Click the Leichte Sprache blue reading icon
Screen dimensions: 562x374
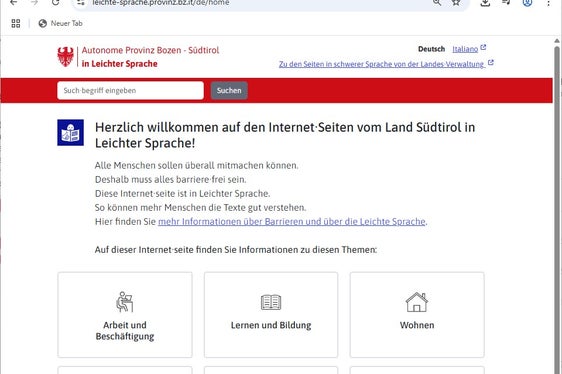[x=71, y=133]
